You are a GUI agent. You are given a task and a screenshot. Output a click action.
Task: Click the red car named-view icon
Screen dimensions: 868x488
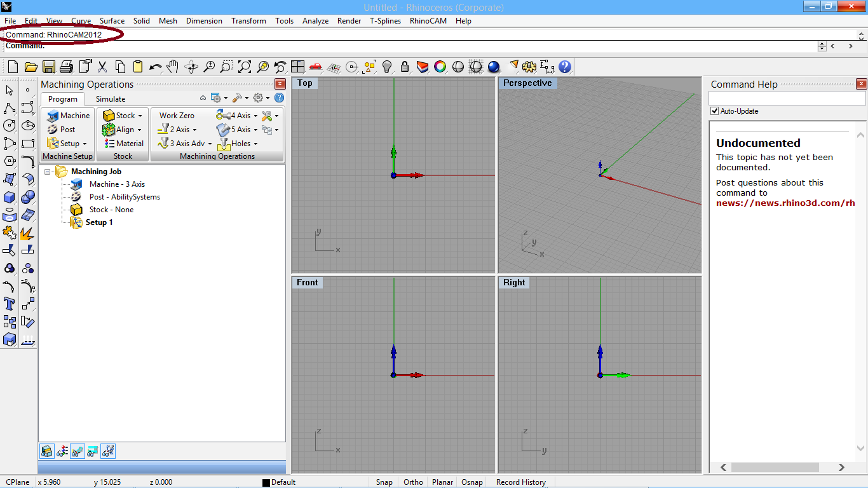click(x=316, y=67)
